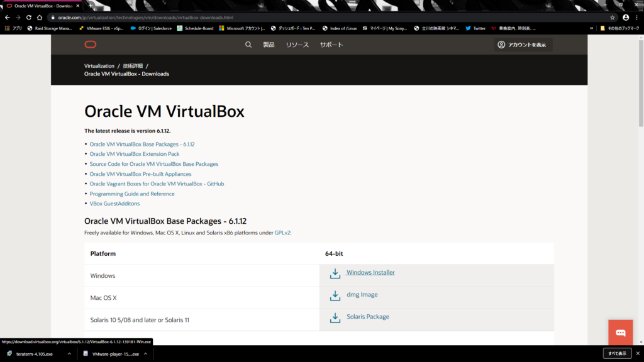
Task: Click the 技術詳細 breadcrumb link
Action: click(133, 65)
